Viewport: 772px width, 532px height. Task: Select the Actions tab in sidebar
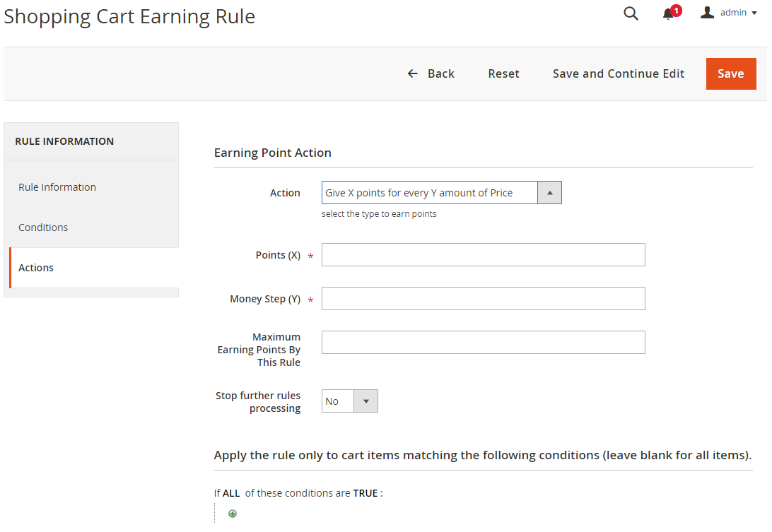(36, 268)
